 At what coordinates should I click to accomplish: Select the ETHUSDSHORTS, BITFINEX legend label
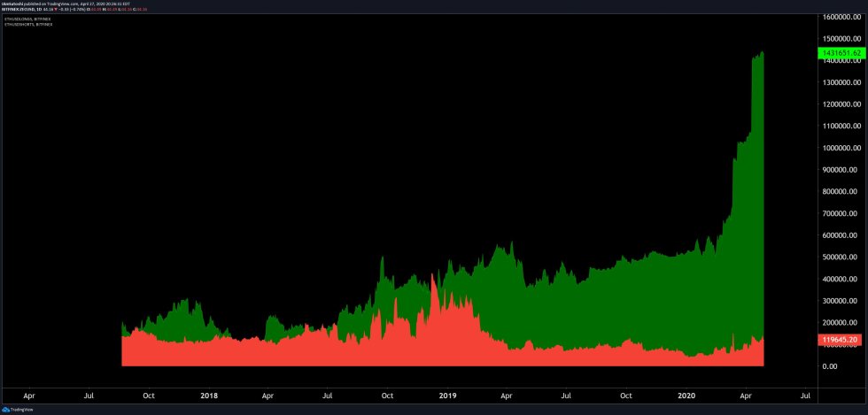point(28,25)
